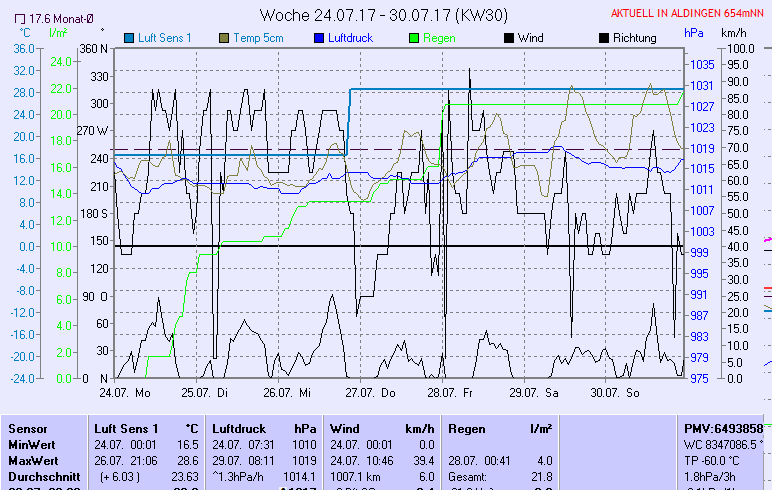
Task: Select the 25.07. Di date label
Action: point(207,393)
